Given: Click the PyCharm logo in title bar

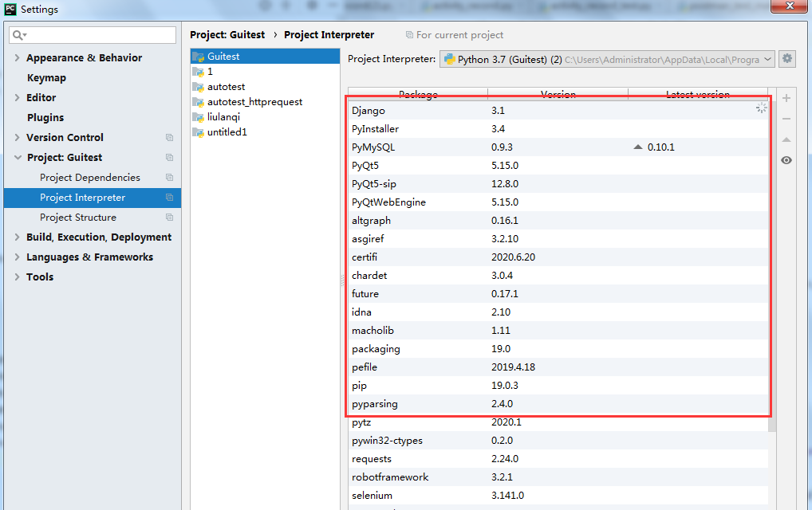Looking at the screenshot, I should coord(10,9).
